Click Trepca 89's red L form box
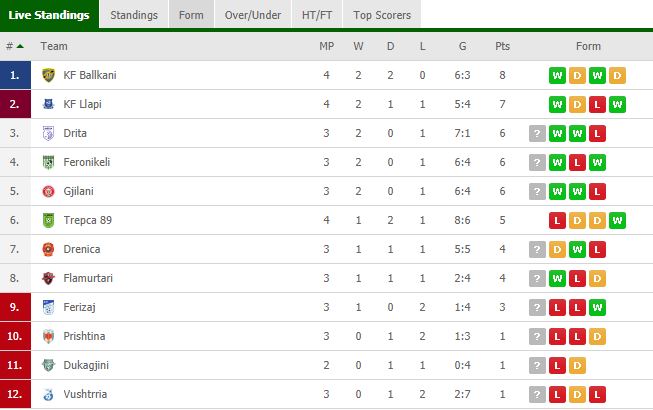The height and width of the screenshot is (410, 653). (x=557, y=220)
